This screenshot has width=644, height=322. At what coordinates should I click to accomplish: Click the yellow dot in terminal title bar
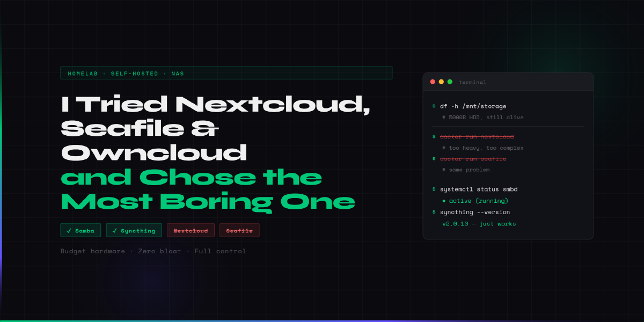441,82
